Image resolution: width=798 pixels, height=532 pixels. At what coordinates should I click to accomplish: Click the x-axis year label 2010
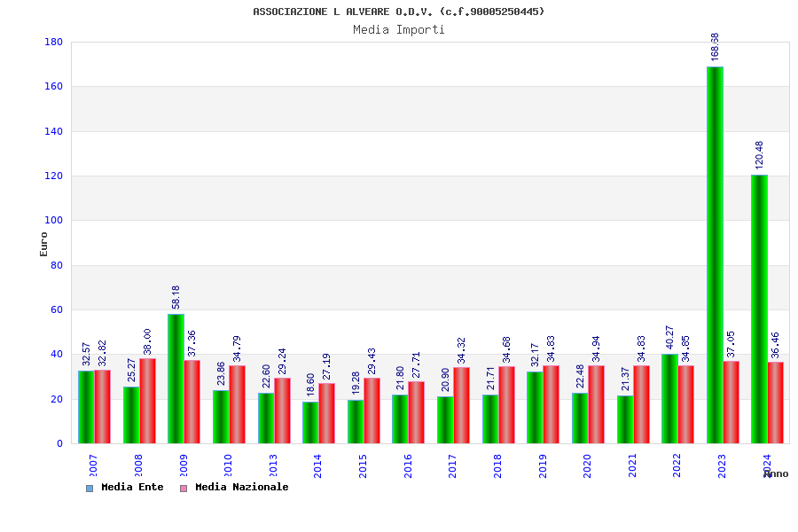click(228, 465)
